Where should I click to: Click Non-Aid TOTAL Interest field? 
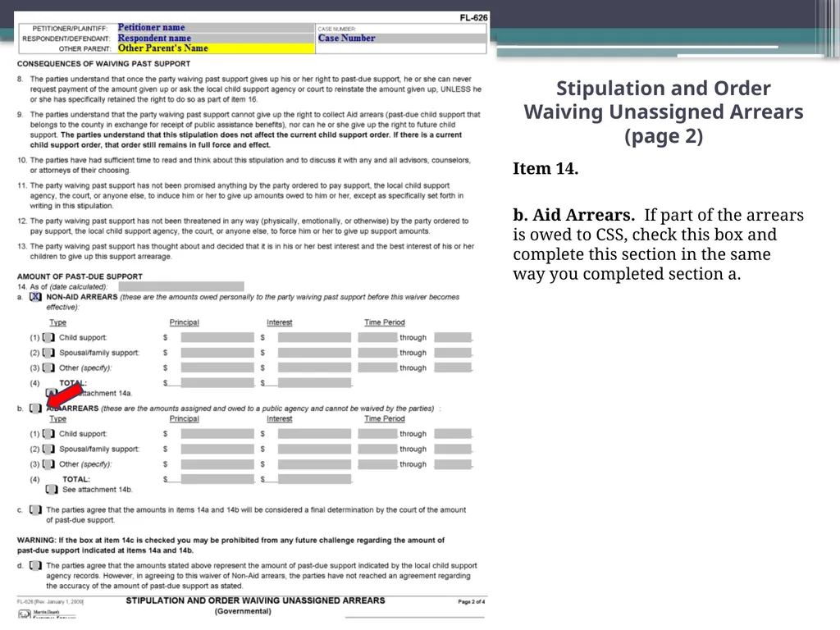[x=314, y=382]
